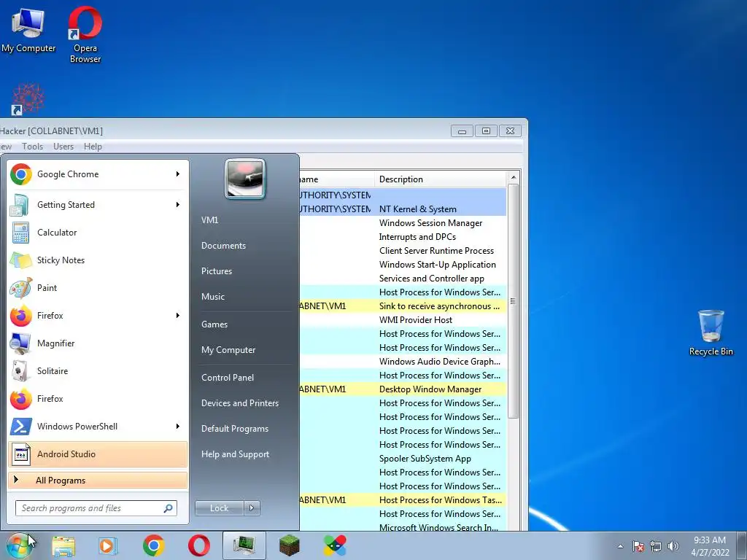Select NT Kernel & System row
The width and height of the screenshot is (747, 560).
pos(403,209)
